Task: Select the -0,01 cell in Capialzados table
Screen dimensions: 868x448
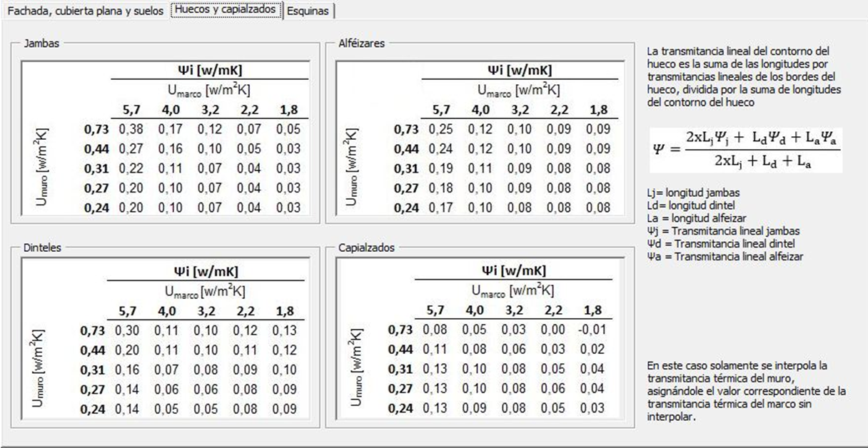Action: [591, 330]
